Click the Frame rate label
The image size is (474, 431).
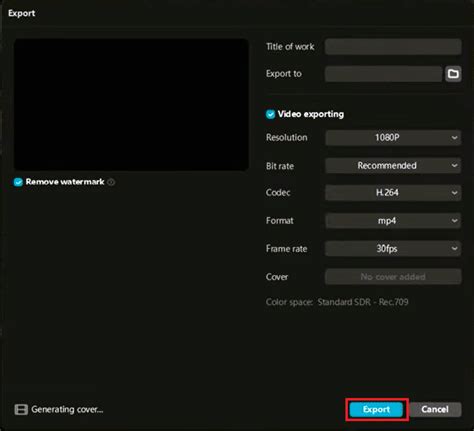(x=286, y=249)
